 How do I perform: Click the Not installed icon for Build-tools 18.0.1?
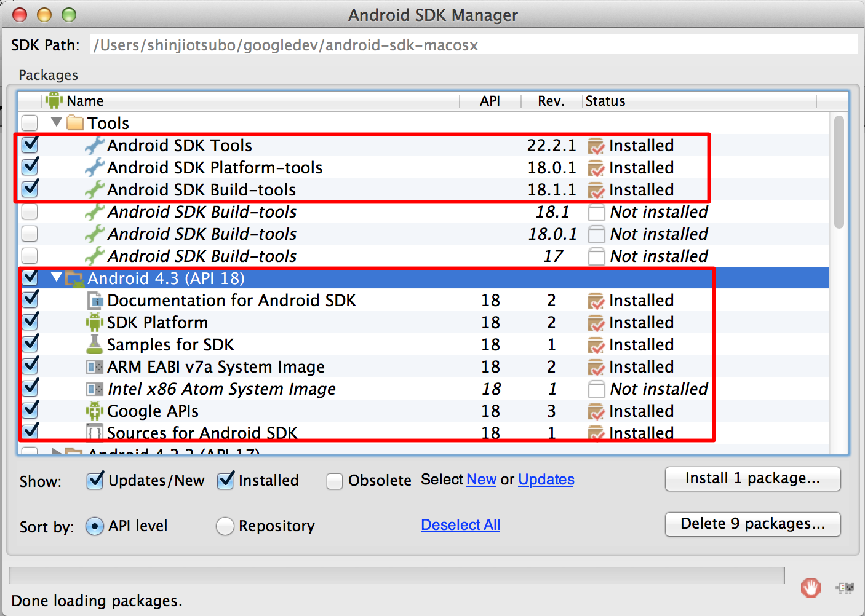596,234
